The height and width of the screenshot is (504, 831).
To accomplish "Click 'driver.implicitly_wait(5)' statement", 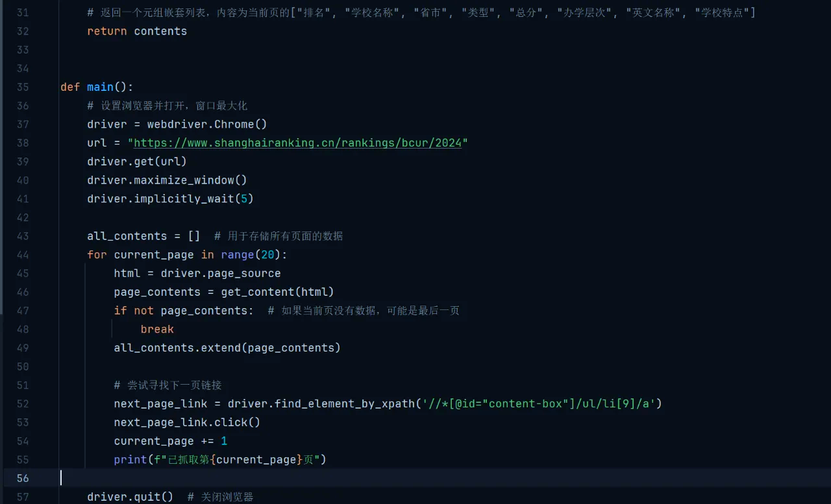I will coord(170,198).
